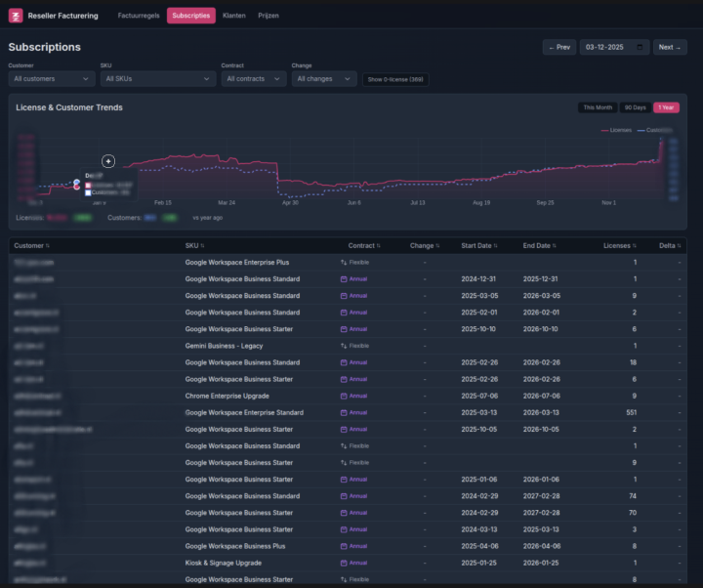Click the Prev date button

pyautogui.click(x=559, y=47)
